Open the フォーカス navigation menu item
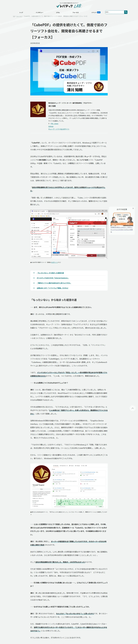 tap(76, 12)
